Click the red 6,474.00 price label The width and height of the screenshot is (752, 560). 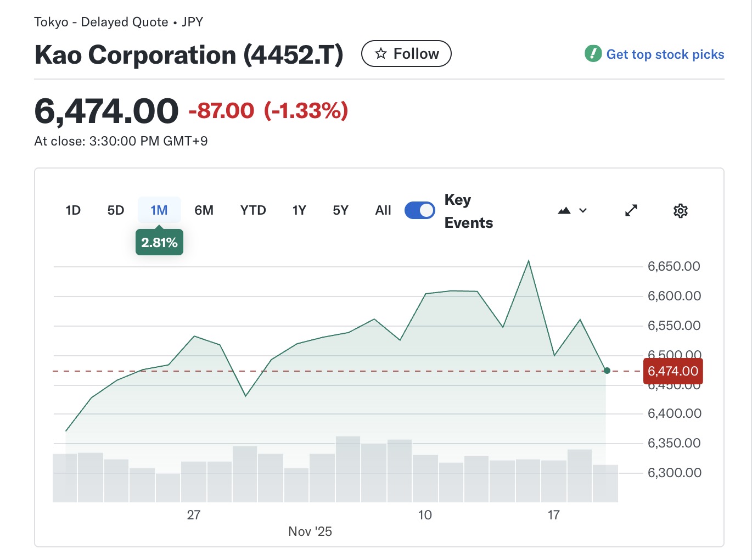[672, 371]
